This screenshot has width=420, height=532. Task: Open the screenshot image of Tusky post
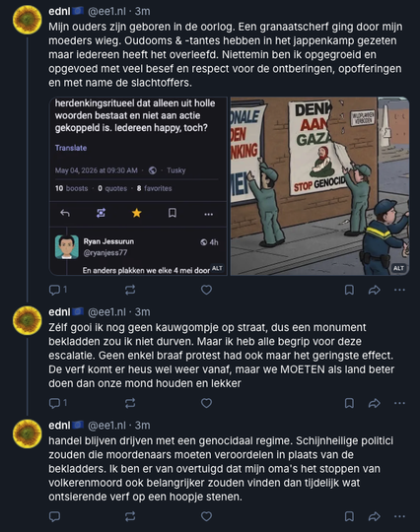coord(138,186)
